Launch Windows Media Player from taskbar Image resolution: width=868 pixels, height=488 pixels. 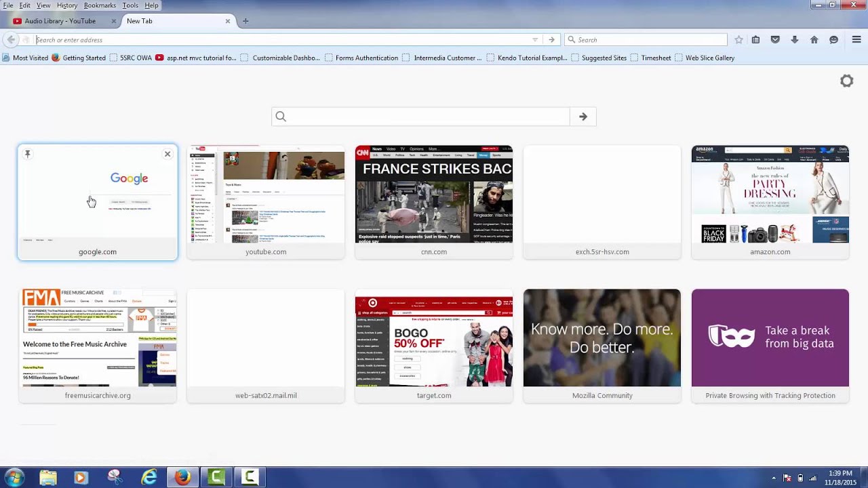coord(81,478)
